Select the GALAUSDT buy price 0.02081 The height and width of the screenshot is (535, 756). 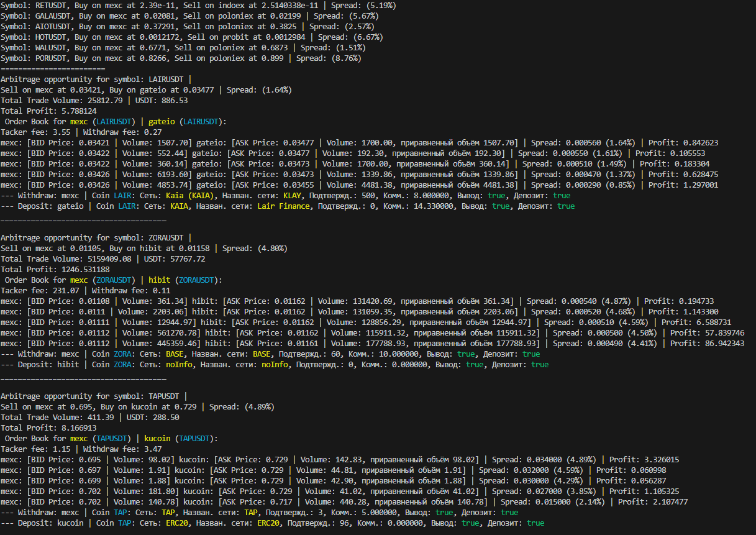160,16
